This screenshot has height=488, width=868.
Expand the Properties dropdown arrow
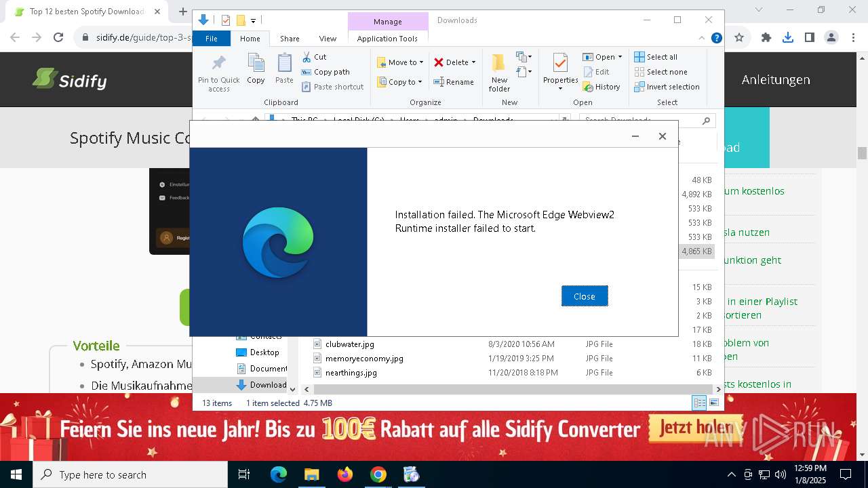[560, 89]
